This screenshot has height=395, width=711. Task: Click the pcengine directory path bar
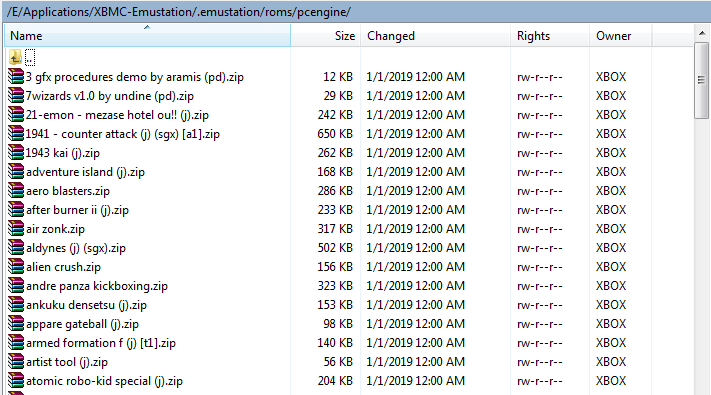pos(356,12)
